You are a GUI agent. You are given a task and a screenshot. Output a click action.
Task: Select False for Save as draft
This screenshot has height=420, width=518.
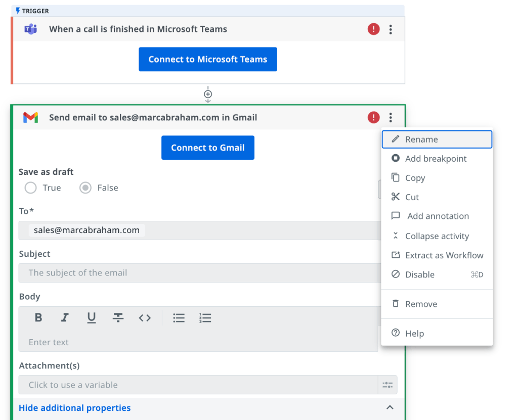(86, 188)
